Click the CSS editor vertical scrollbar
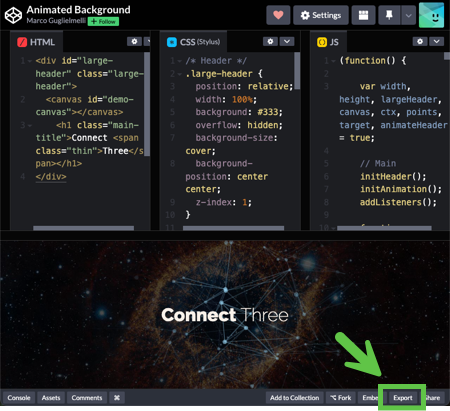This screenshot has width=450, height=411. coord(297,71)
